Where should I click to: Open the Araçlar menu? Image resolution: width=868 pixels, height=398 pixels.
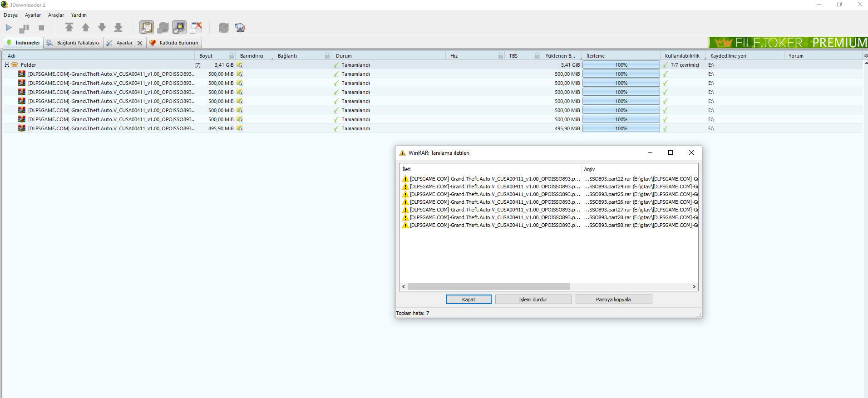(56, 15)
